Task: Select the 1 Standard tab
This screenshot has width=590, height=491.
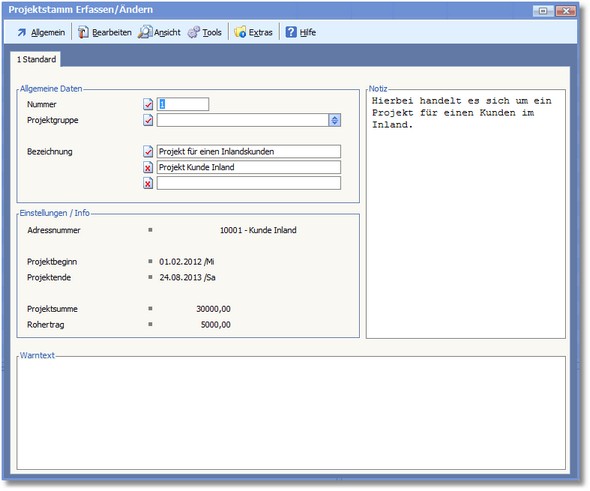Action: click(36, 59)
